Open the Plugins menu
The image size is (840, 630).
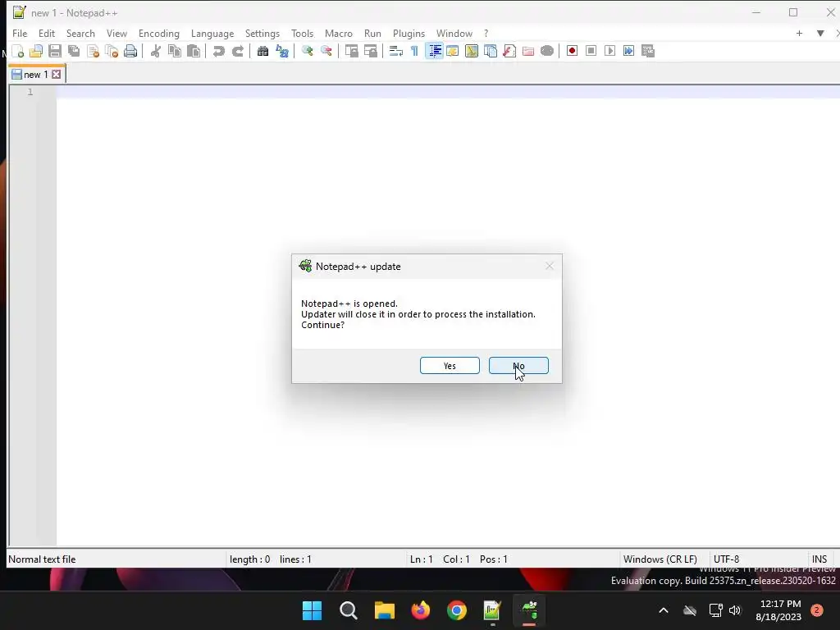[x=409, y=33]
